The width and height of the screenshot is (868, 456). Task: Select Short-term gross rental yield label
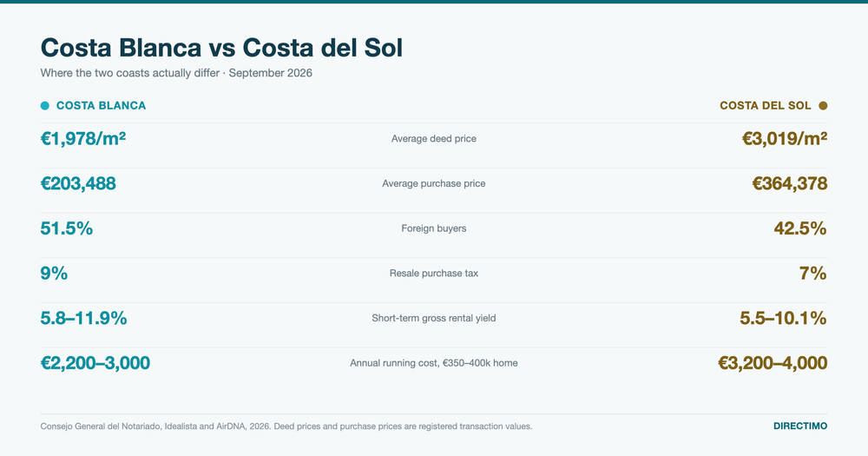(434, 318)
